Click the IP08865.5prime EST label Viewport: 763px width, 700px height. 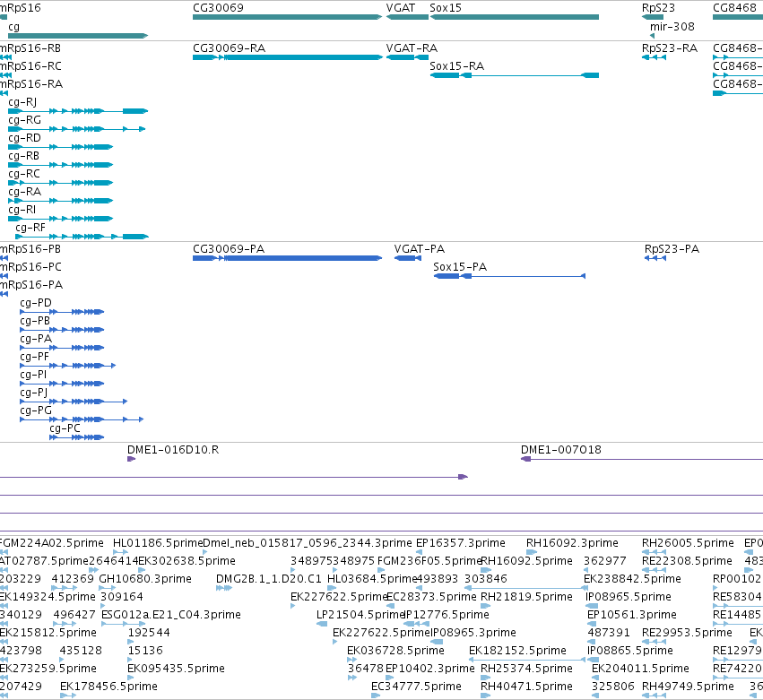coord(630,652)
